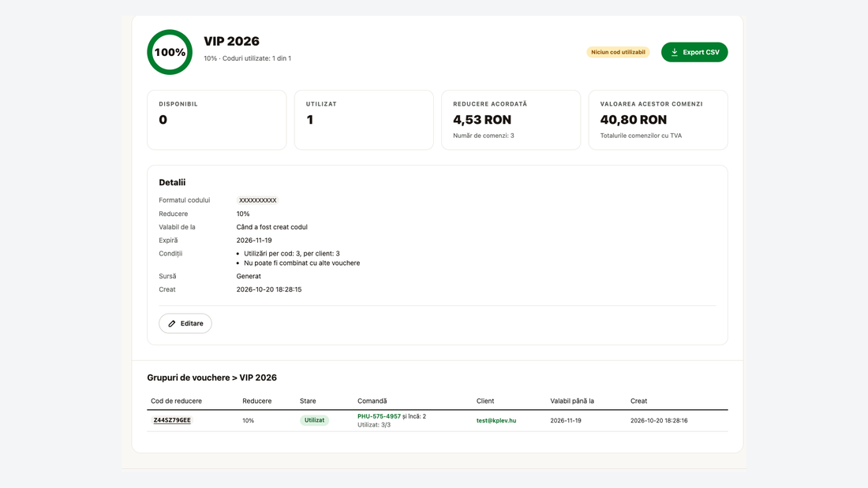Click the 4,53 RON discount value

pos(482,120)
